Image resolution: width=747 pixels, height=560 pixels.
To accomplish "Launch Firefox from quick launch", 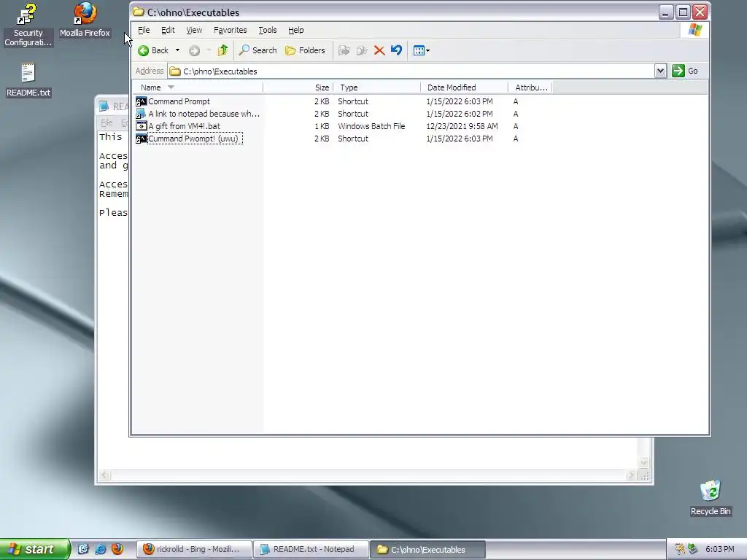I will pyautogui.click(x=117, y=549).
